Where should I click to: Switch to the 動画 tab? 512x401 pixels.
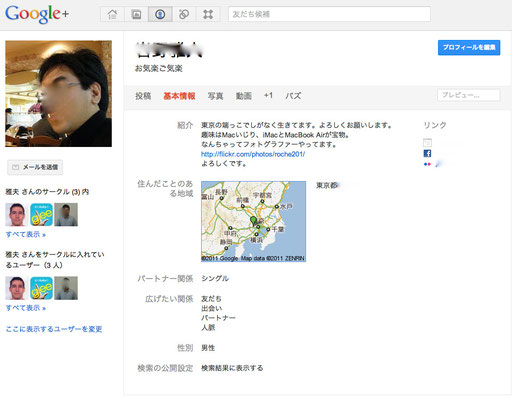[x=244, y=96]
